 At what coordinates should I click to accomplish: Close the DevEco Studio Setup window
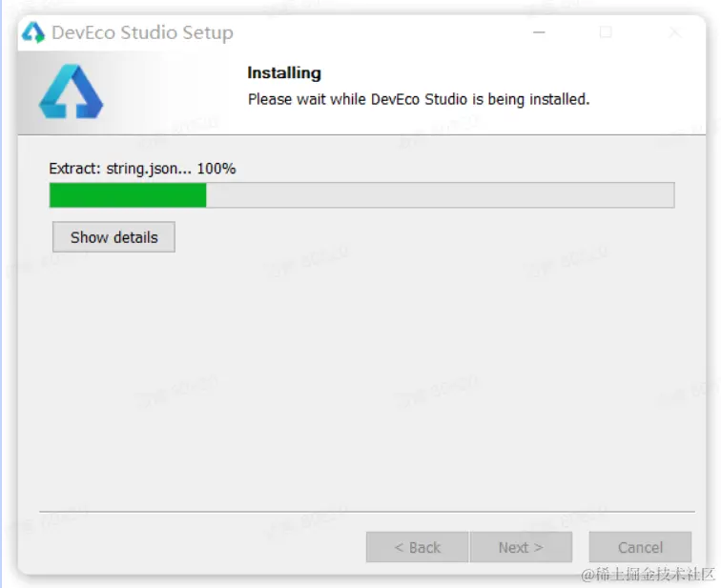pyautogui.click(x=674, y=32)
